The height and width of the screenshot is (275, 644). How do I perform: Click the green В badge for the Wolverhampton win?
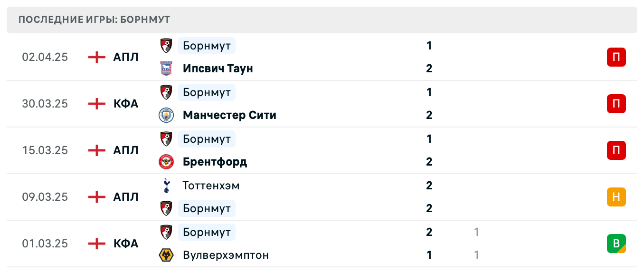616,244
